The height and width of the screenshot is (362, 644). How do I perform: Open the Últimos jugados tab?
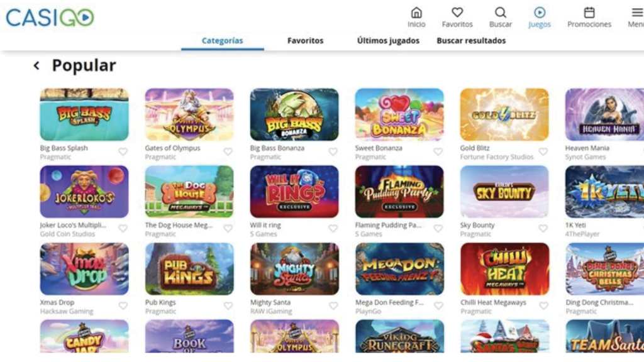[388, 41]
